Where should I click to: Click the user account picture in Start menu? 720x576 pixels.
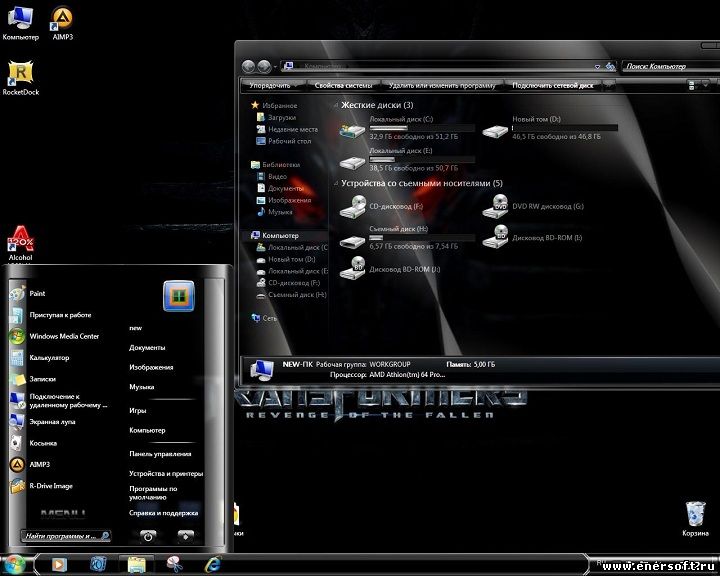pos(179,296)
